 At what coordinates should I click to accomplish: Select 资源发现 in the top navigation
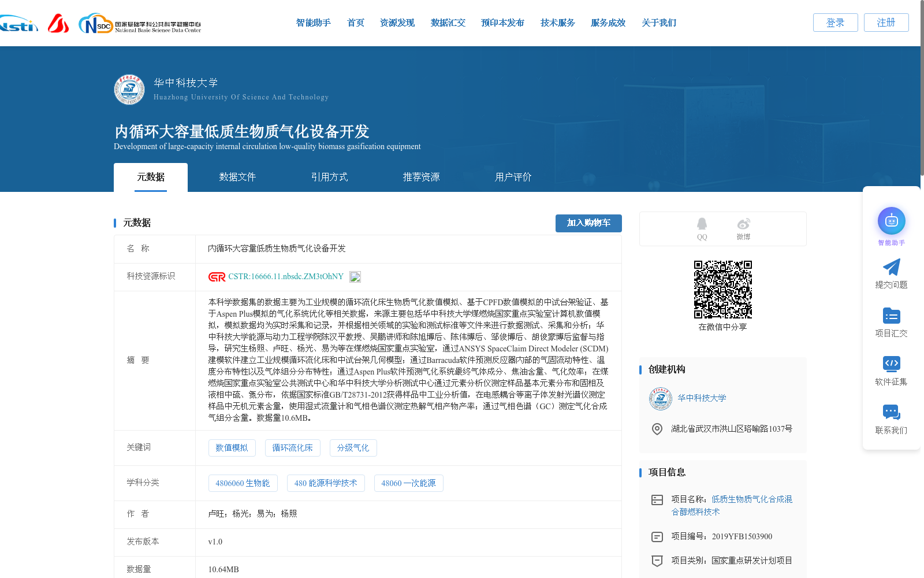pos(397,23)
